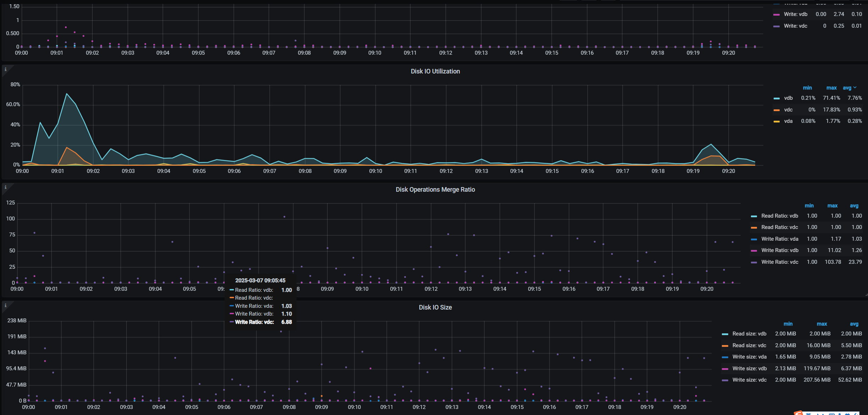Click the vdc orange color icon in Utilization legend
This screenshot has height=415, width=868.
point(776,110)
